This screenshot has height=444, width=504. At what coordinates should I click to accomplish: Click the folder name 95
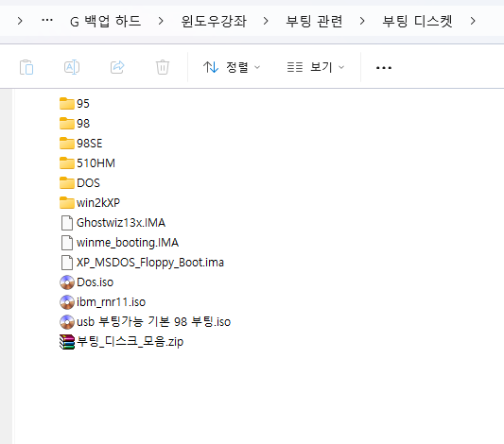click(83, 104)
